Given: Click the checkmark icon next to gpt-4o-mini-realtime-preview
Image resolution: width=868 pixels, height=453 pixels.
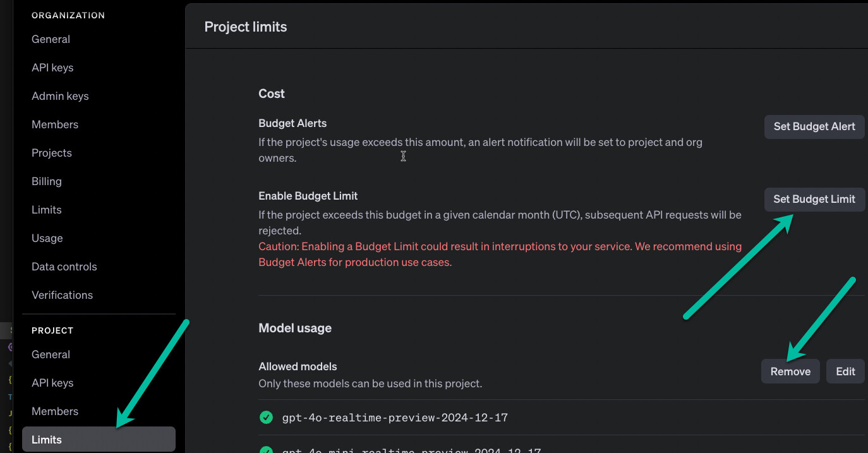Looking at the screenshot, I should pos(266,450).
